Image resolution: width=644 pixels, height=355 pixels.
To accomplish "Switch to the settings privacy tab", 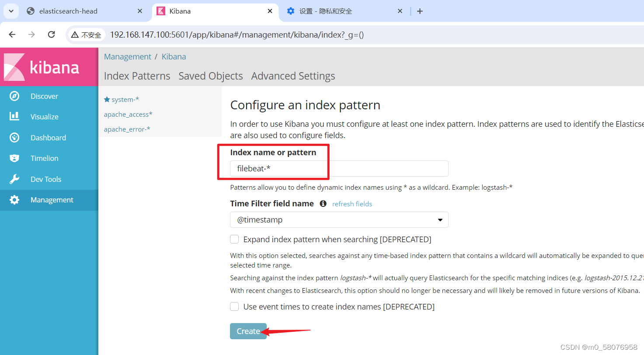I will pos(345,11).
